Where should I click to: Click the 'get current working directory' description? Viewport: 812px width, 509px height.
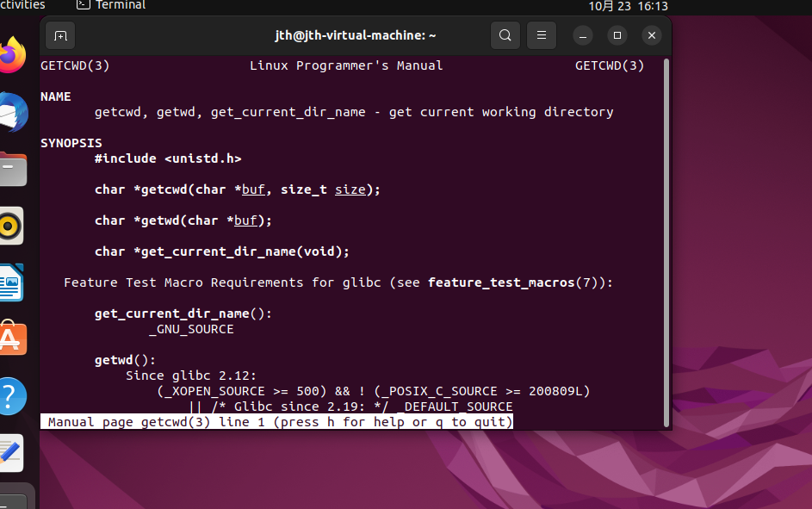tap(501, 112)
